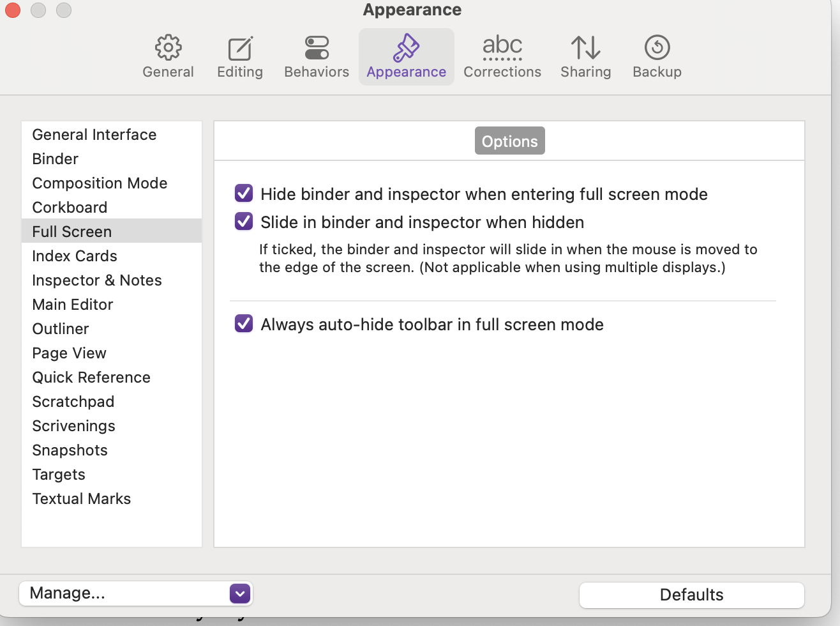This screenshot has height=626, width=840.
Task: Select the Options tab
Action: tap(509, 141)
